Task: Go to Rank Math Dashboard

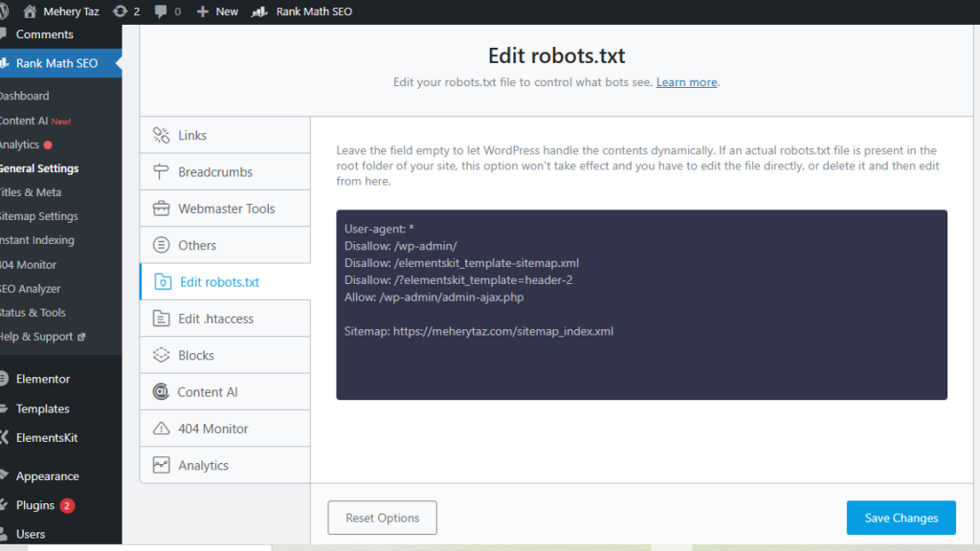Action: coord(24,97)
